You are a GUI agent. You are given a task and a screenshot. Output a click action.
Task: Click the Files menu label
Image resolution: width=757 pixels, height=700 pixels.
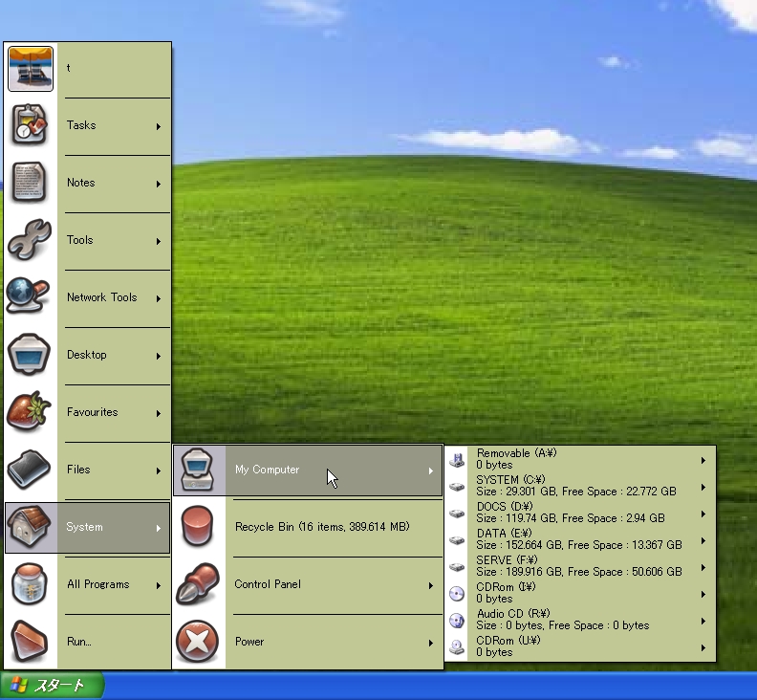(x=78, y=470)
